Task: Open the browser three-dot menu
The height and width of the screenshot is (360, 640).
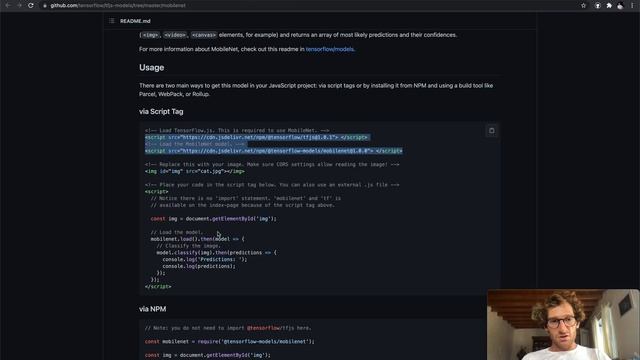Action: [632, 6]
